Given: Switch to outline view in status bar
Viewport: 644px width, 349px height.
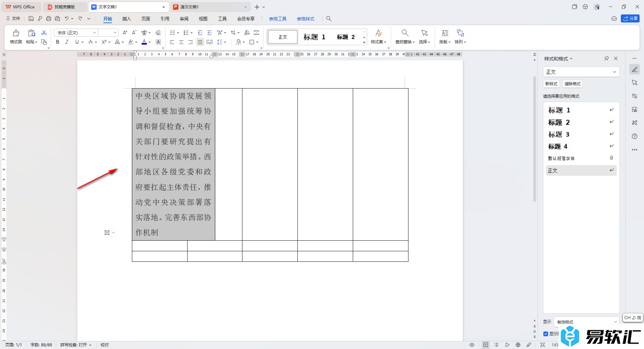Looking at the screenshot, I should click(x=496, y=345).
